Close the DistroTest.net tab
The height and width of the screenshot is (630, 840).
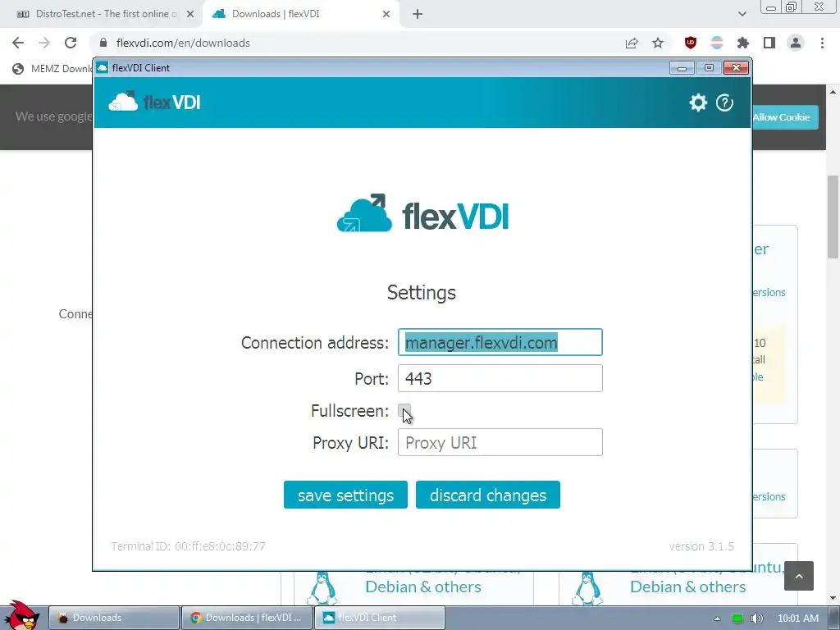tap(190, 14)
